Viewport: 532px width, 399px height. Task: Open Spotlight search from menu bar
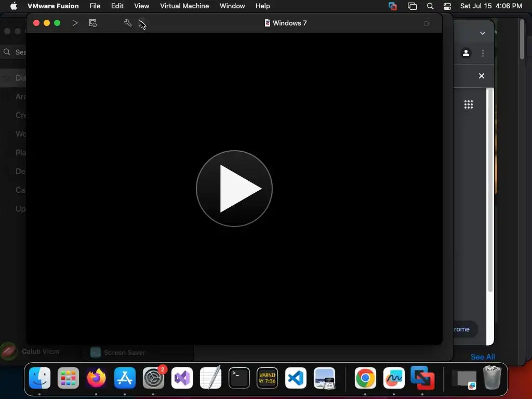430,6
